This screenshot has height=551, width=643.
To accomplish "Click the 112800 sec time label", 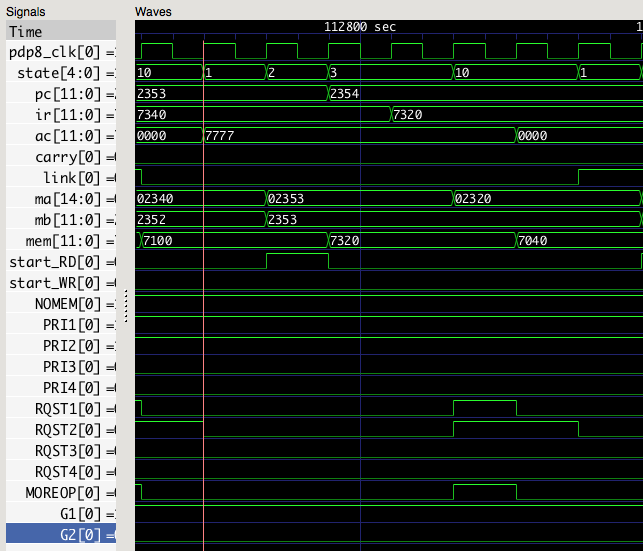I will (360, 27).
